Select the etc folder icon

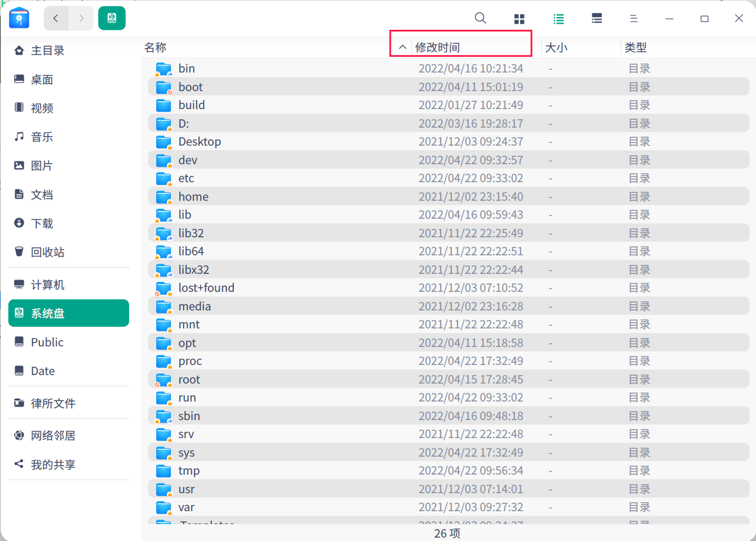[x=164, y=178]
